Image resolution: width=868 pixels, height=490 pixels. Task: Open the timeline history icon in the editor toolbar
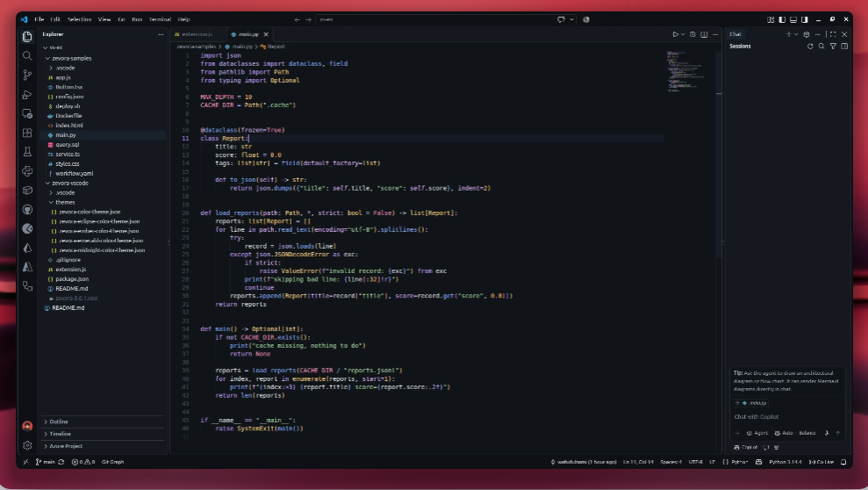[692, 34]
